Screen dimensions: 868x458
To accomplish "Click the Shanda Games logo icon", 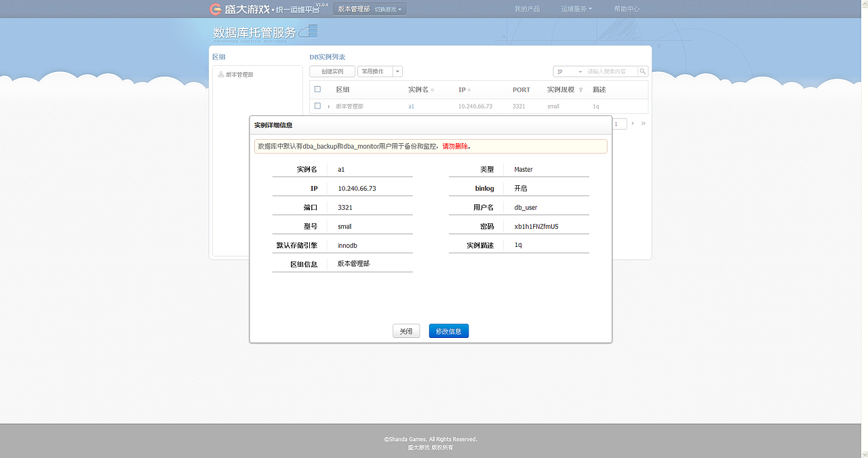I will pos(214,8).
